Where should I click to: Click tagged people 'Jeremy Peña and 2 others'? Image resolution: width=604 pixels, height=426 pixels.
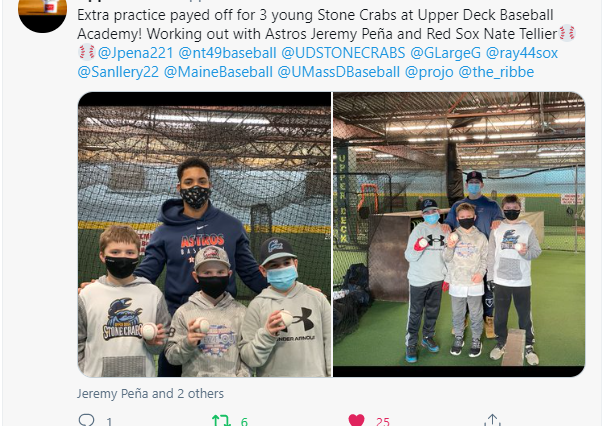point(150,394)
